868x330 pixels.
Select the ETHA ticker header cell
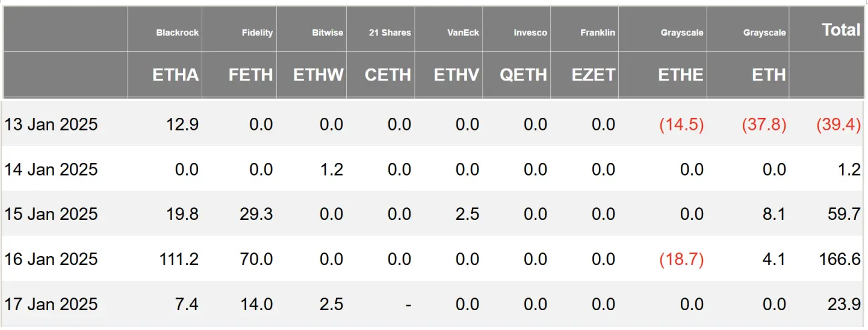175,75
